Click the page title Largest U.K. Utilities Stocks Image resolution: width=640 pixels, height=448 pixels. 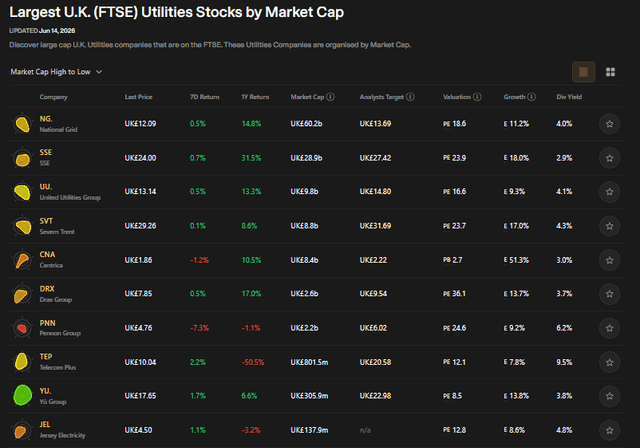coord(176,12)
